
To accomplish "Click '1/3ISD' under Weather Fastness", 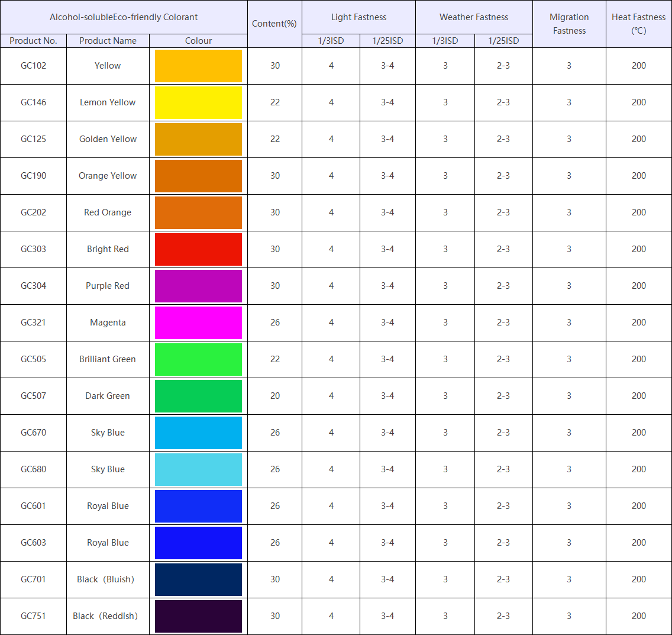I will tap(445, 41).
